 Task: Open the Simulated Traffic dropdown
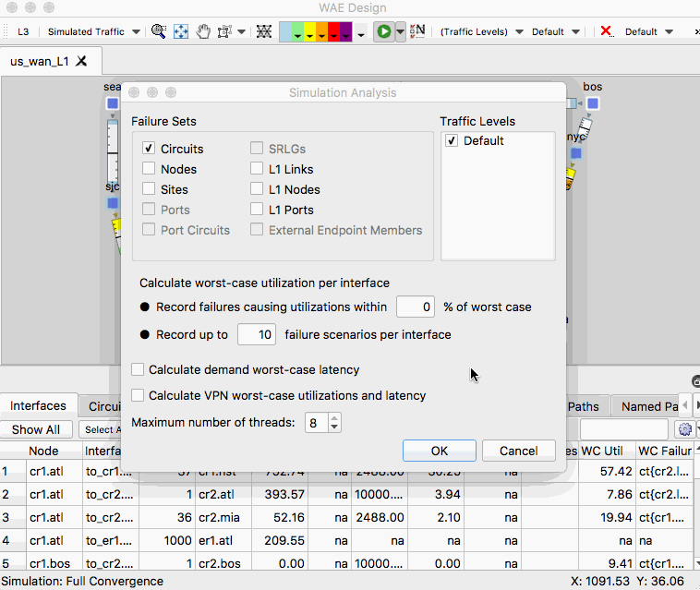pyautogui.click(x=94, y=31)
